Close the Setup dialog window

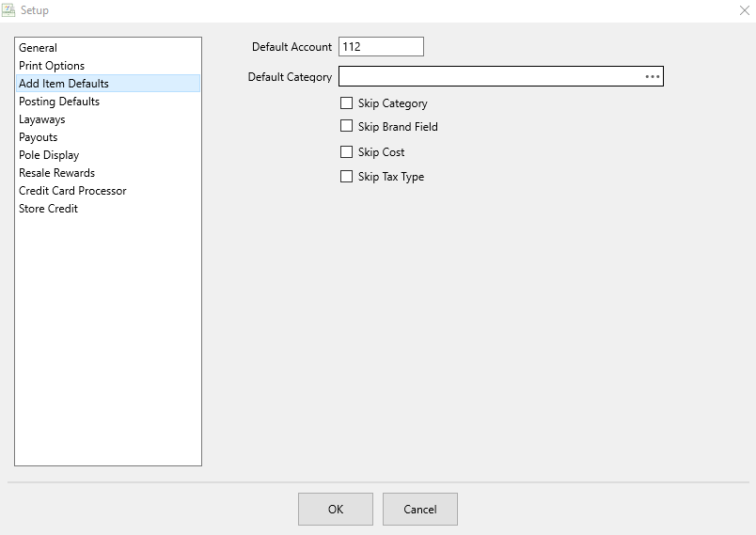coord(745,10)
